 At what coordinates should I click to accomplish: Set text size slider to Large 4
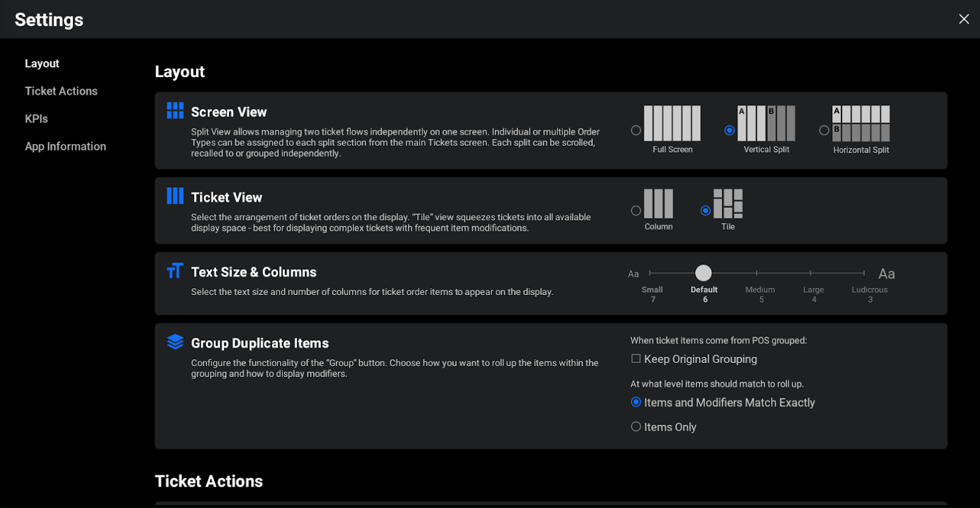810,273
